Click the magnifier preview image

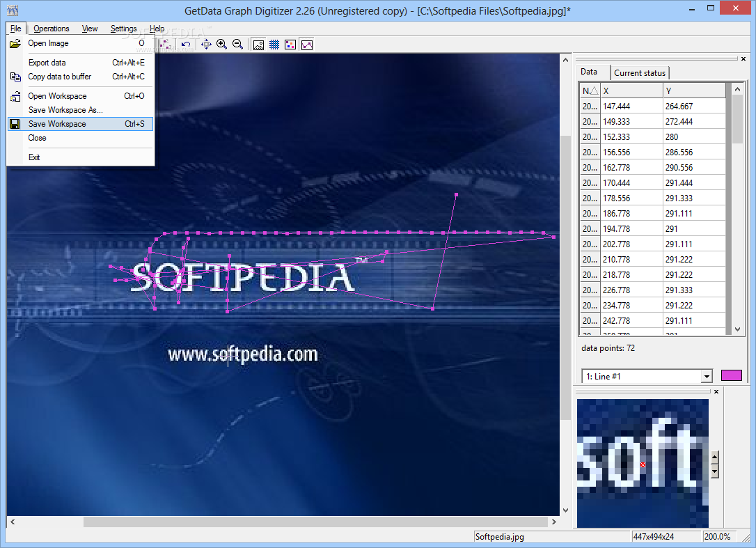[643, 463]
